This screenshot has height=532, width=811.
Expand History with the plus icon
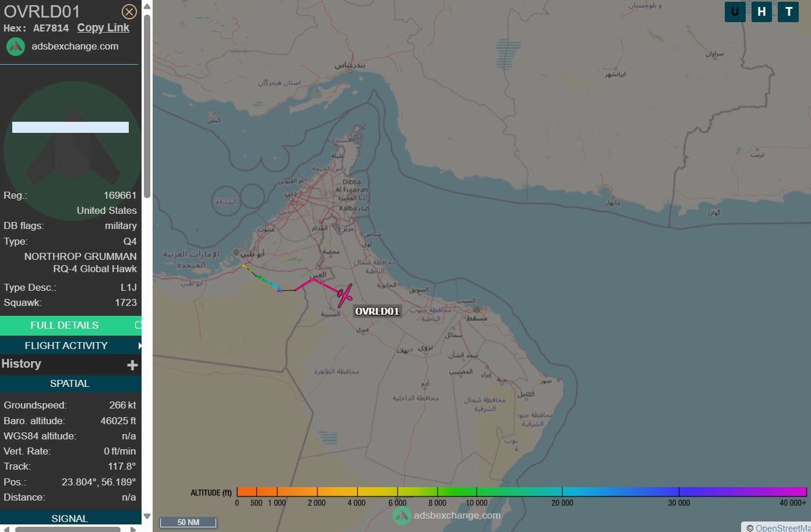point(132,365)
